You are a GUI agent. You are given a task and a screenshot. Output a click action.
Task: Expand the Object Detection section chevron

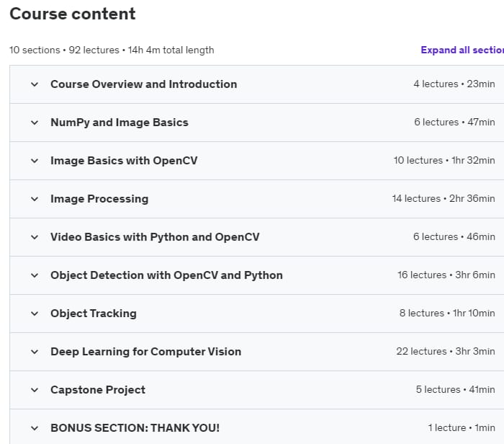(x=35, y=275)
